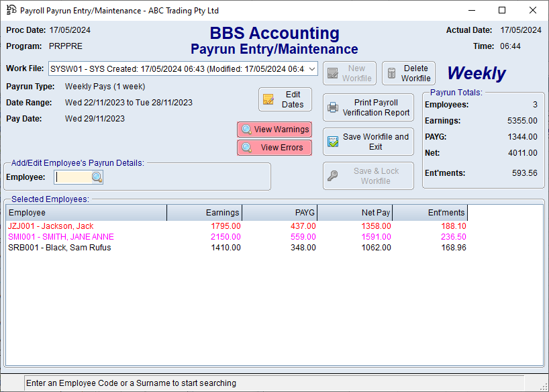Click the Ent'ments column header
The image size is (549, 392).
[430, 213]
